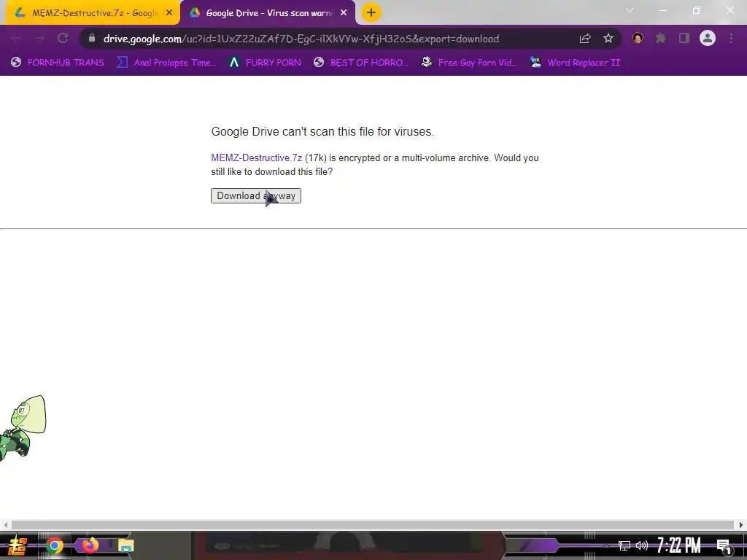Go forward with the forward arrow
This screenshot has width=747, height=560.
click(x=39, y=38)
